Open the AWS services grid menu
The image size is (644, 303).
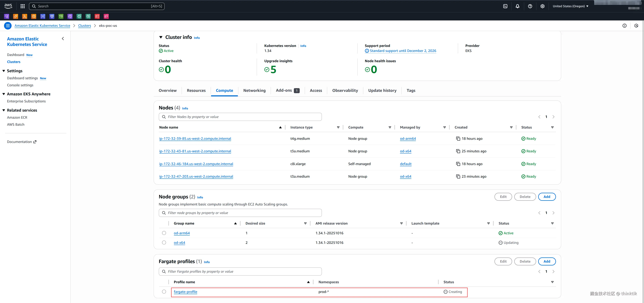tap(22, 6)
